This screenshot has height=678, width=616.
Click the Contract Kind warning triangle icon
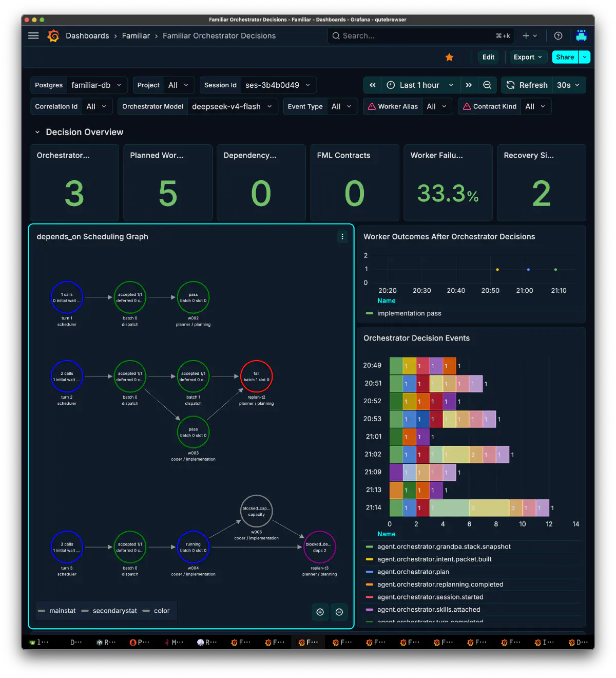pos(467,106)
